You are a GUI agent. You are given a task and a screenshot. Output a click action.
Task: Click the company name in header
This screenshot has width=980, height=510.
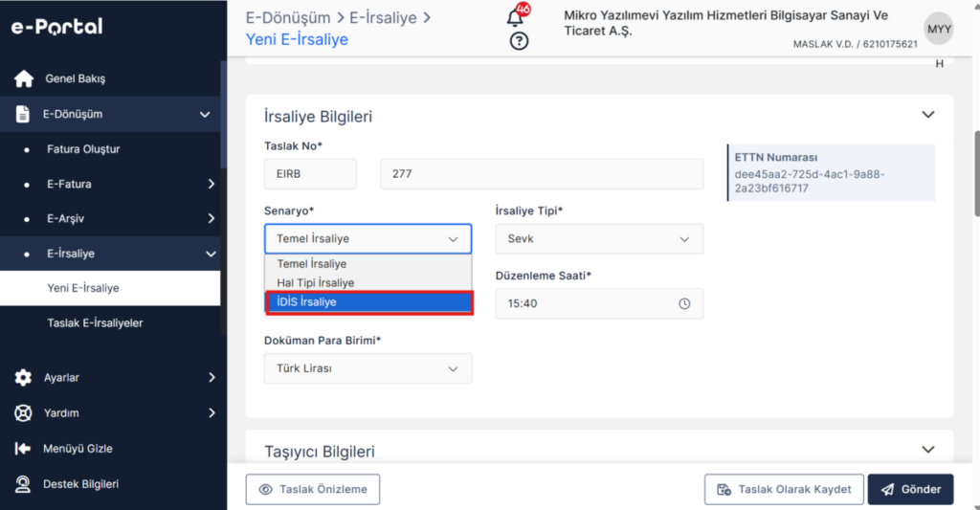click(x=725, y=23)
